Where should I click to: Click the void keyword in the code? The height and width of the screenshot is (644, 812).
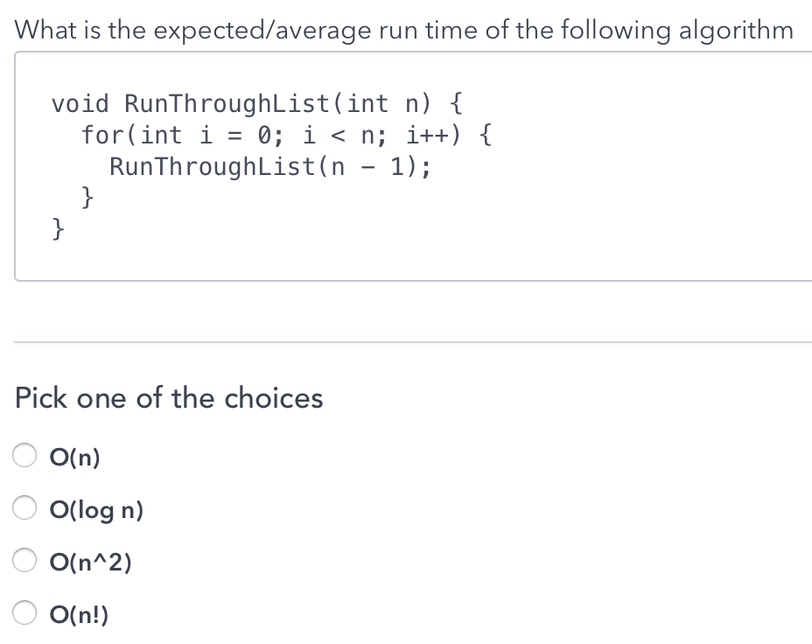pos(78,103)
